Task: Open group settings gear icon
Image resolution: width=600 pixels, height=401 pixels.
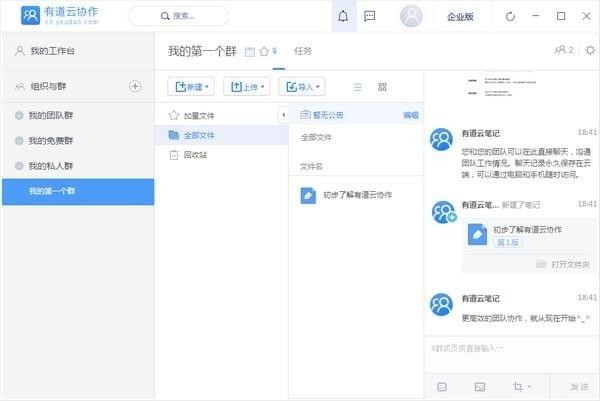Action: (590, 50)
